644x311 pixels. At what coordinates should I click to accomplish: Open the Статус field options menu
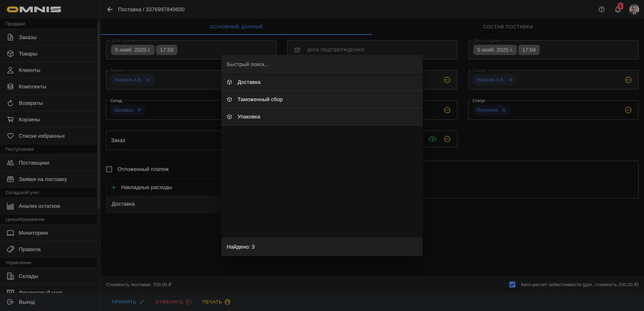[x=628, y=110]
